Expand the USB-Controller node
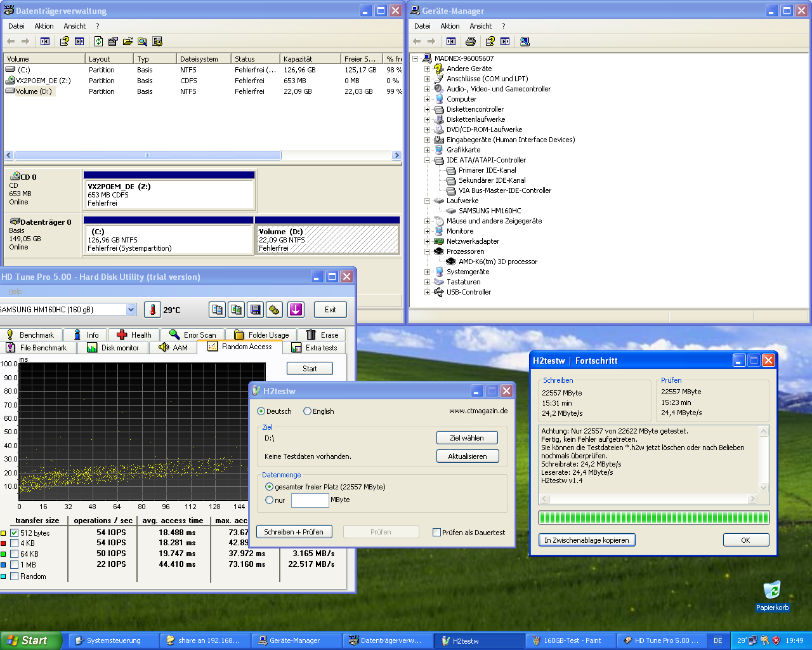 [x=427, y=292]
